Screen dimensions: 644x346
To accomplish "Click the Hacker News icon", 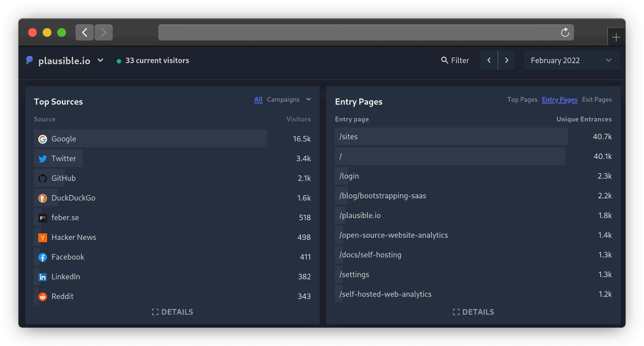I will click(43, 238).
